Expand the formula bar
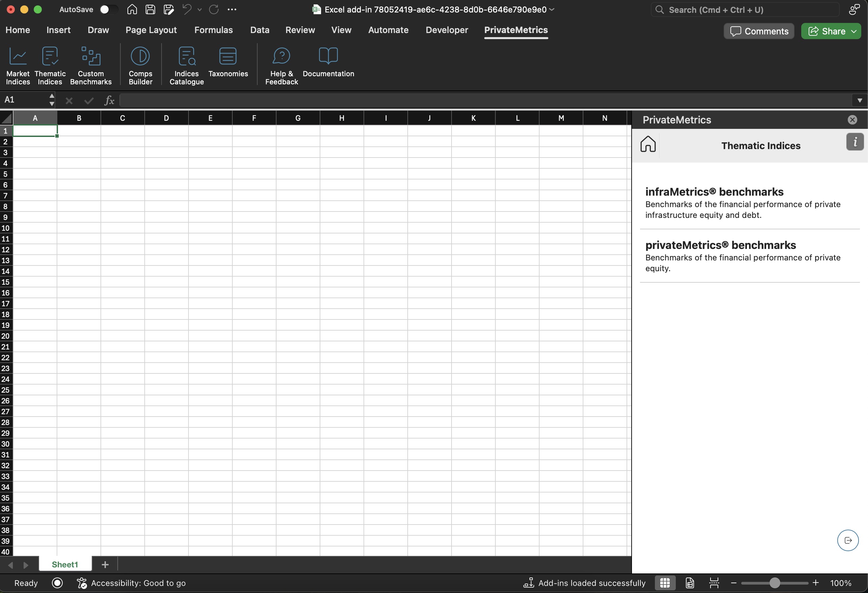The height and width of the screenshot is (593, 868). [860, 100]
